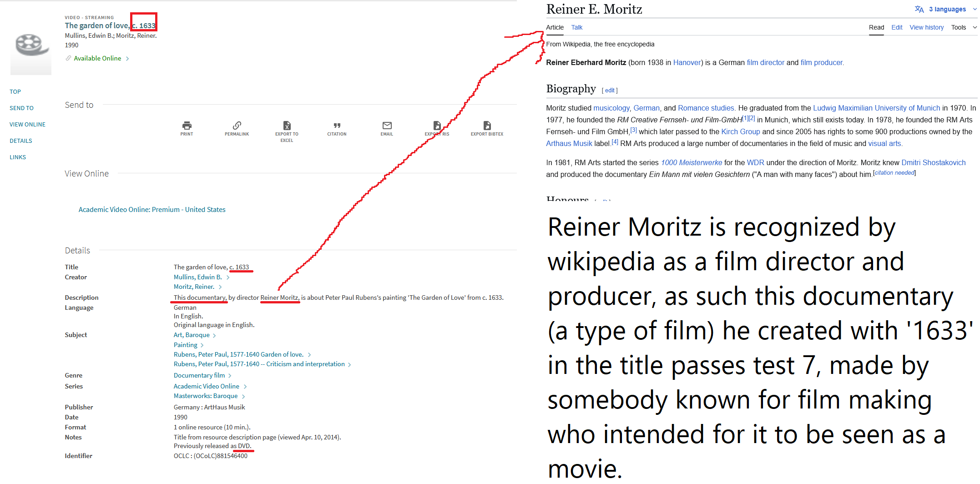This screenshot has height=484, width=980.
Task: Open the Arthaus Musik link
Action: (569, 143)
